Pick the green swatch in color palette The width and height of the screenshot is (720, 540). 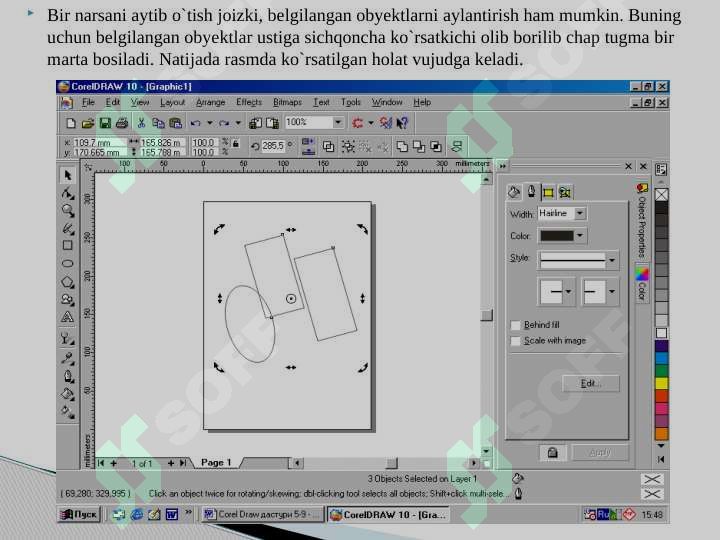click(661, 371)
